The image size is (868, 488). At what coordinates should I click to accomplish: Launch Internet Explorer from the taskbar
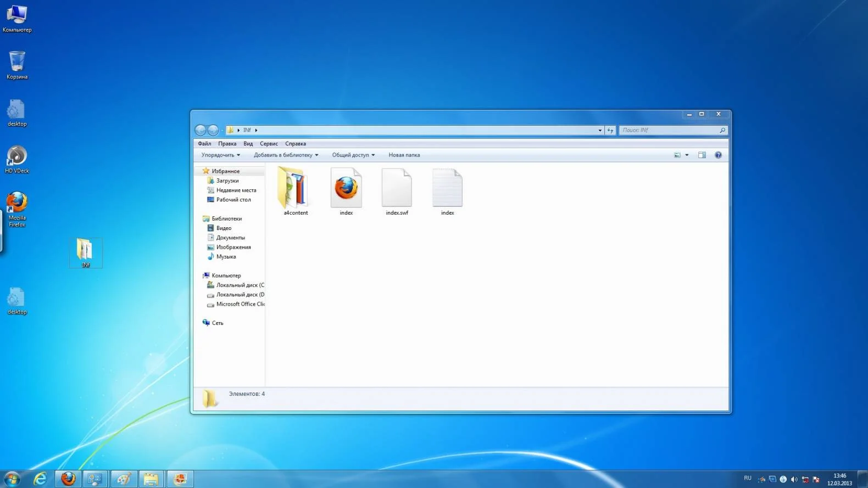tap(40, 479)
